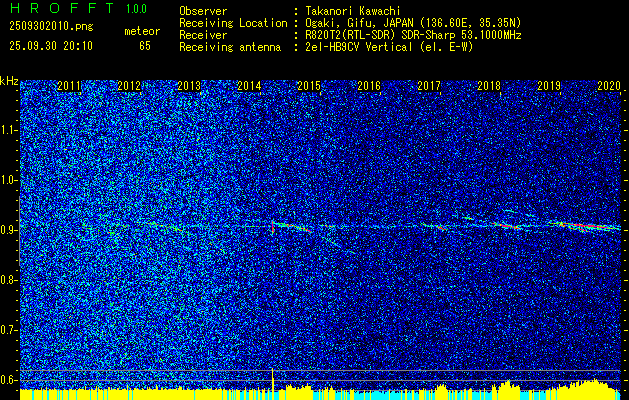Click the Observer label
Screen dimensions: 629x400
tap(203, 11)
